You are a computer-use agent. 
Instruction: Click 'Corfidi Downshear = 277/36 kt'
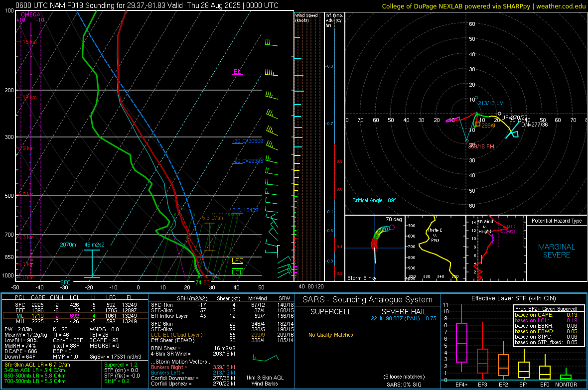(193, 379)
